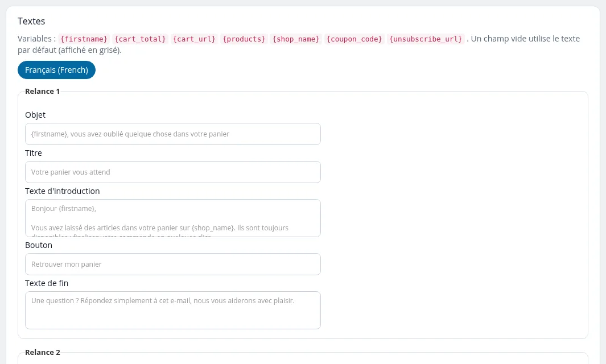
Task: Click the {cart_total} variable tag
Action: [141, 39]
